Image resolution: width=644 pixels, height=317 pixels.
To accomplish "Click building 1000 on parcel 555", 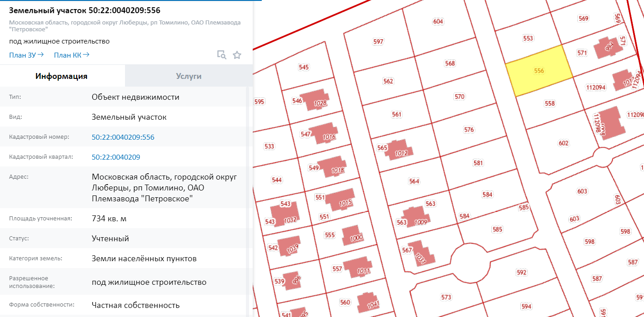I will coord(354,235).
